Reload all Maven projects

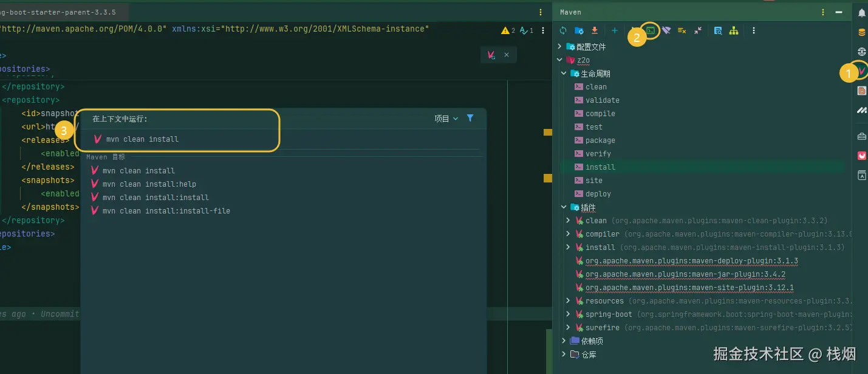(563, 30)
